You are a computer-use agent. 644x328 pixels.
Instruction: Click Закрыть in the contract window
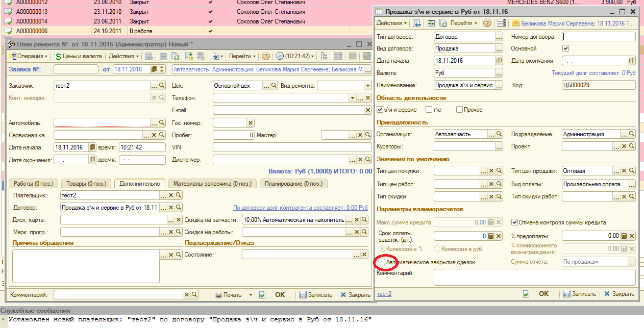[619, 294]
